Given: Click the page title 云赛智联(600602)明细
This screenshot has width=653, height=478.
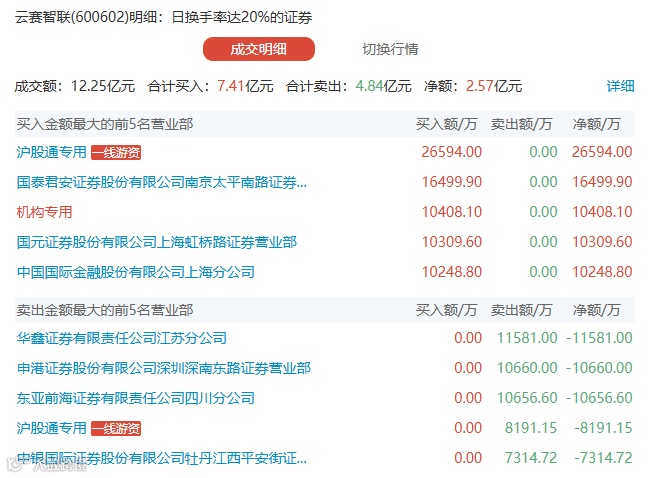Looking at the screenshot, I should point(86,17).
